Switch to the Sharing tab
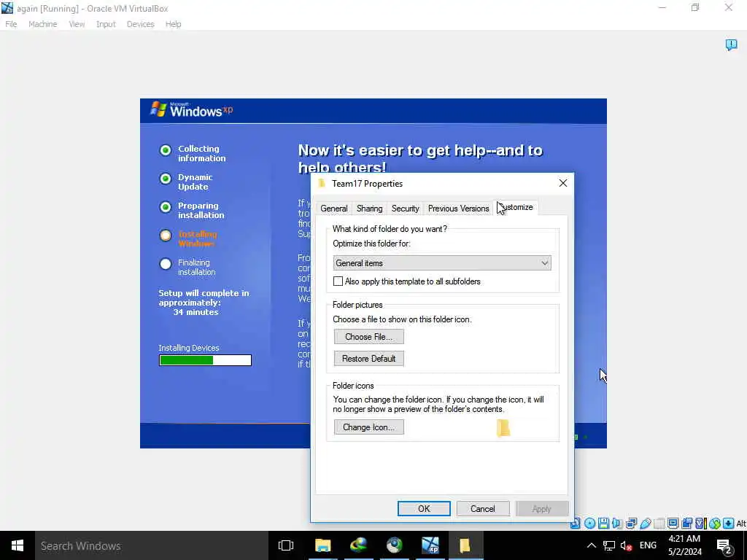Image resolution: width=747 pixels, height=560 pixels. click(x=369, y=209)
